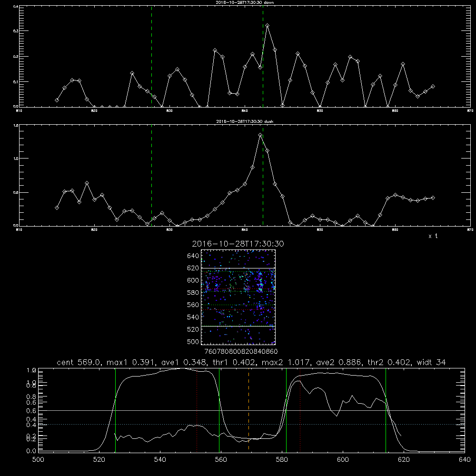Click bottom plot x-axis label 580
Image resolution: width=476 pixels, height=476 pixels.
tap(282, 460)
